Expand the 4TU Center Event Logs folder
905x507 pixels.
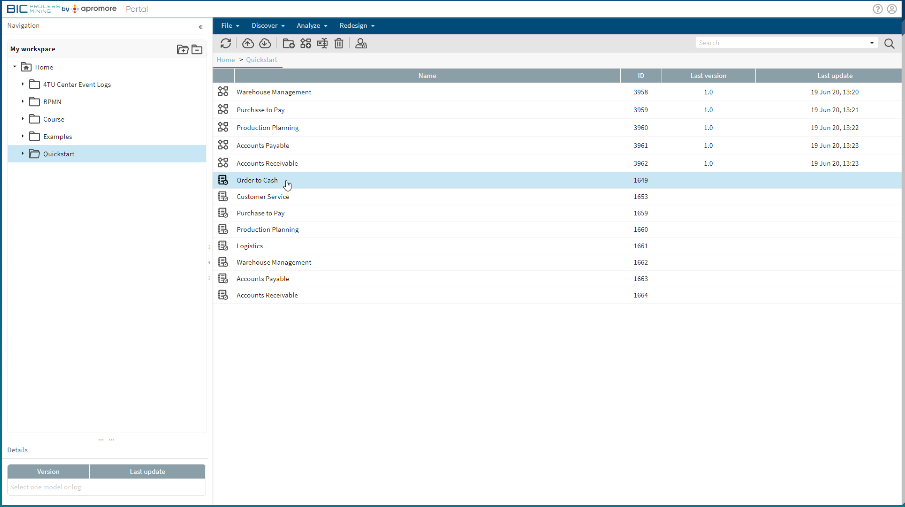(23, 85)
